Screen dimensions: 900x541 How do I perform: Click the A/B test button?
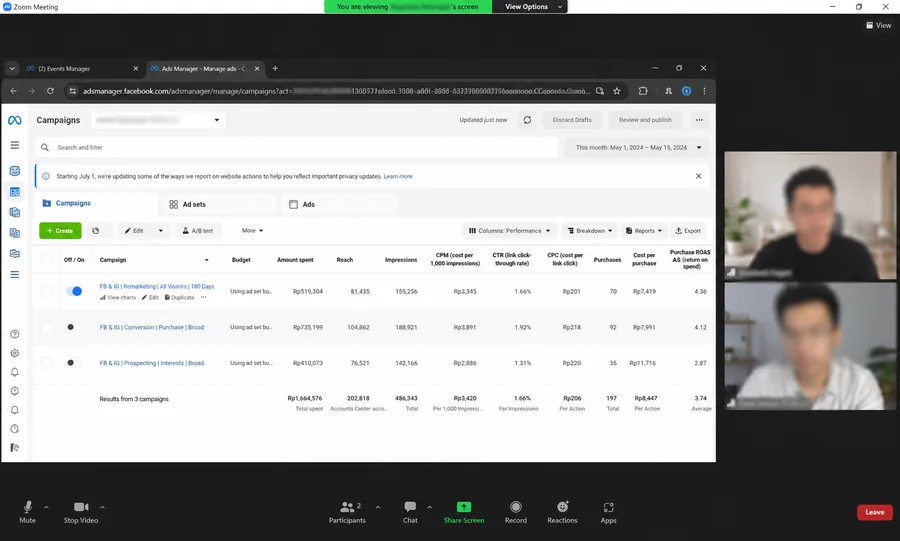tap(197, 231)
